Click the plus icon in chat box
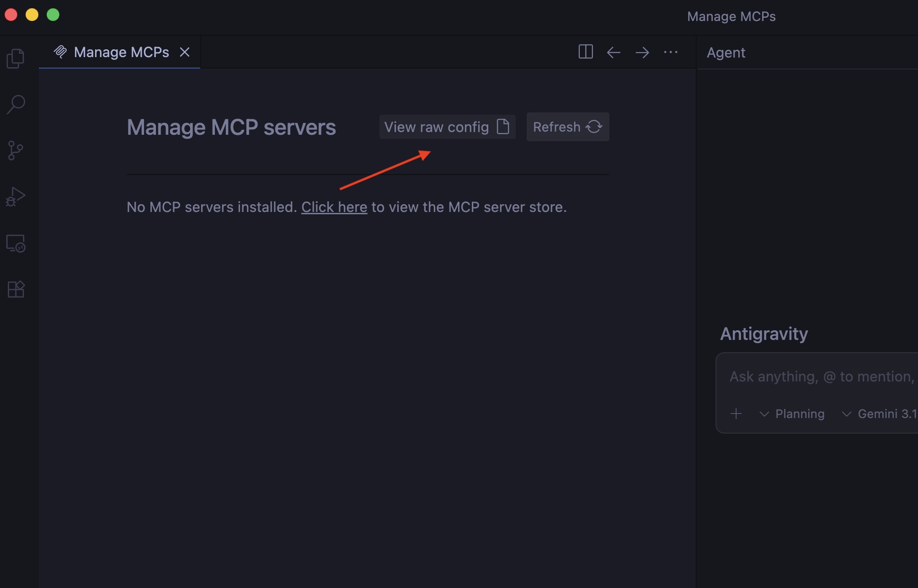Viewport: 918px width, 588px height. [x=736, y=414]
